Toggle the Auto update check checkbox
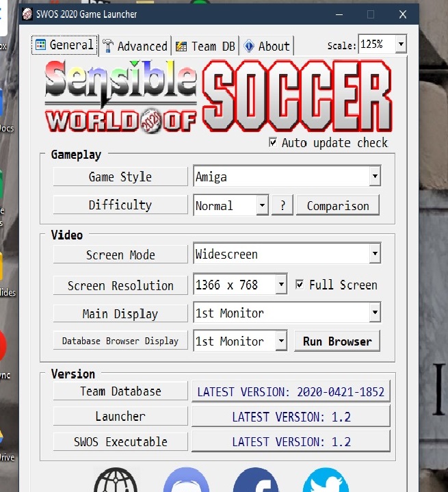The image size is (448, 492). [274, 143]
